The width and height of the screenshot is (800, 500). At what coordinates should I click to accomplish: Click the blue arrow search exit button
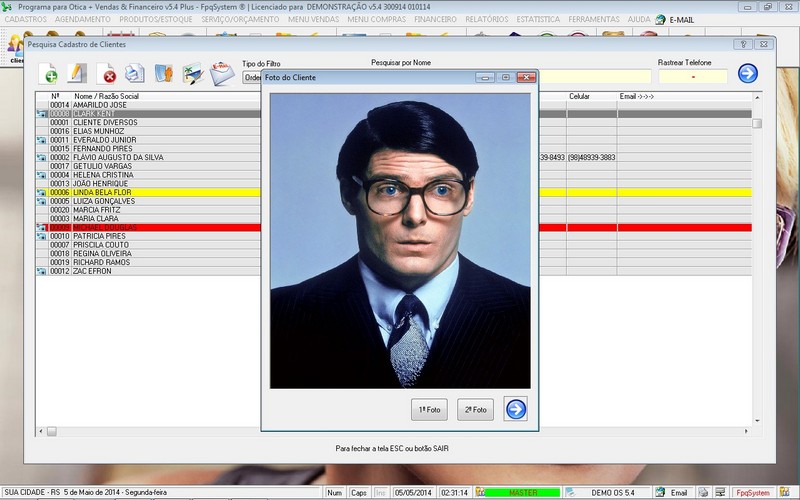(747, 73)
